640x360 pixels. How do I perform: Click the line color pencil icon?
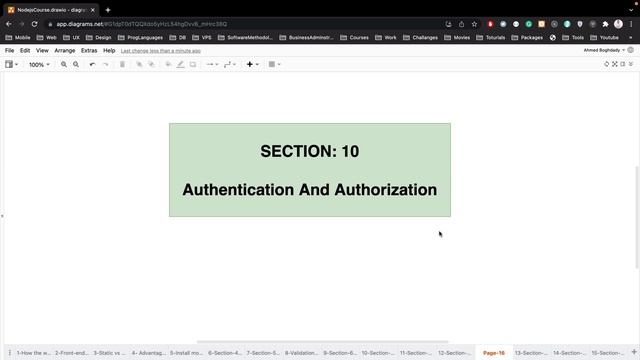pyautogui.click(x=180, y=64)
